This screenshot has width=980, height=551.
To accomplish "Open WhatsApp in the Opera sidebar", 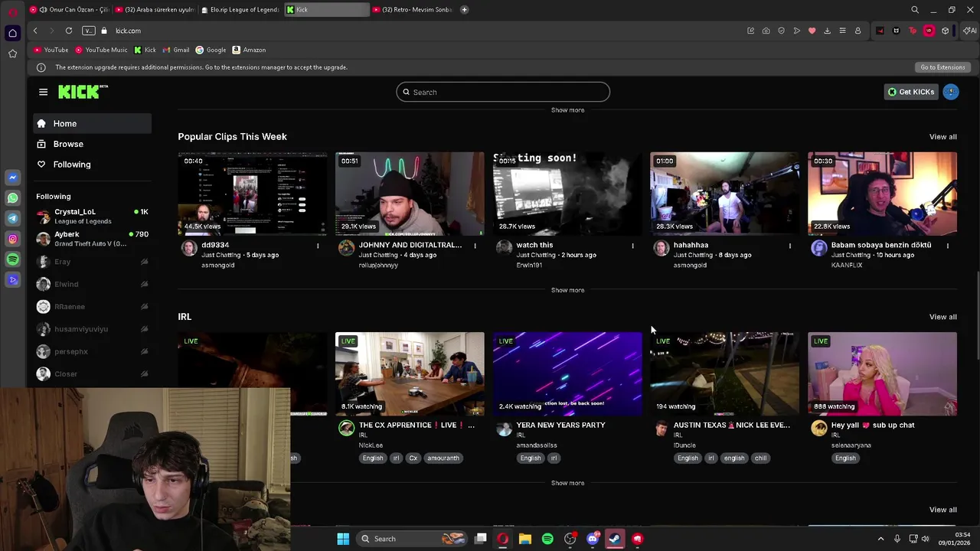I will [x=12, y=198].
